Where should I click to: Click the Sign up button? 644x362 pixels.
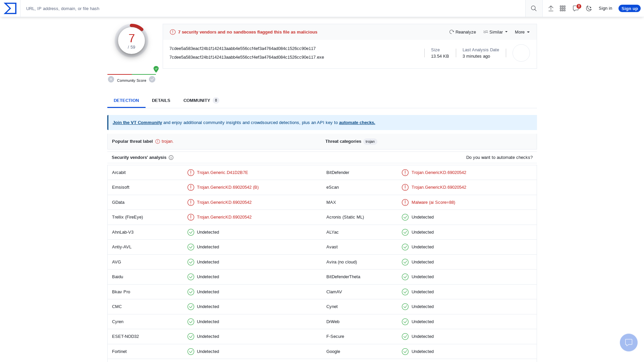(629, 8)
